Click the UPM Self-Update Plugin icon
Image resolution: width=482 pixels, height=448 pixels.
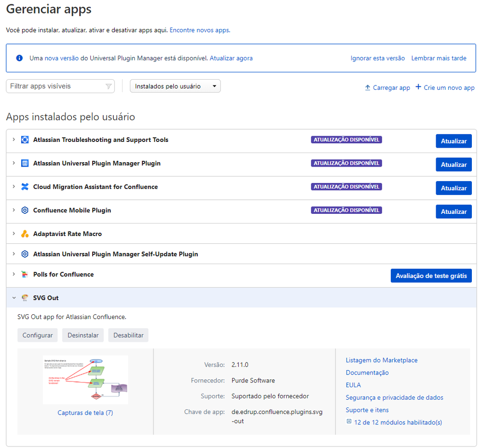click(x=25, y=254)
